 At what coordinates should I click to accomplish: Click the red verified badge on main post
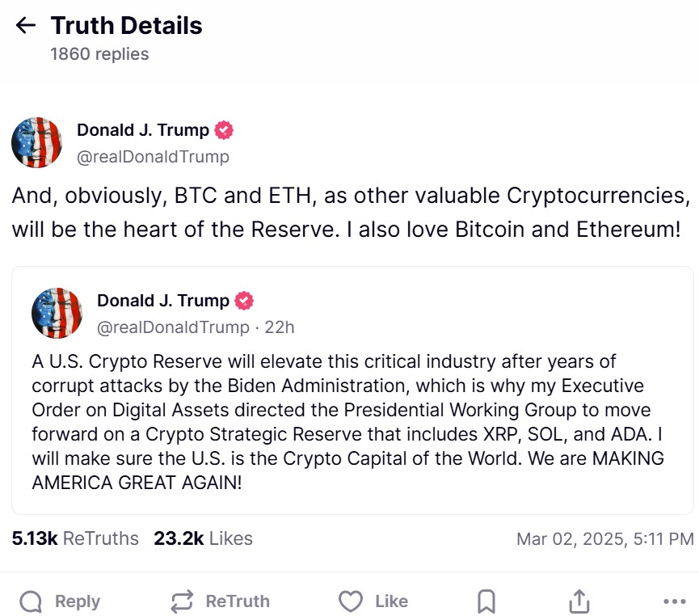point(224,130)
